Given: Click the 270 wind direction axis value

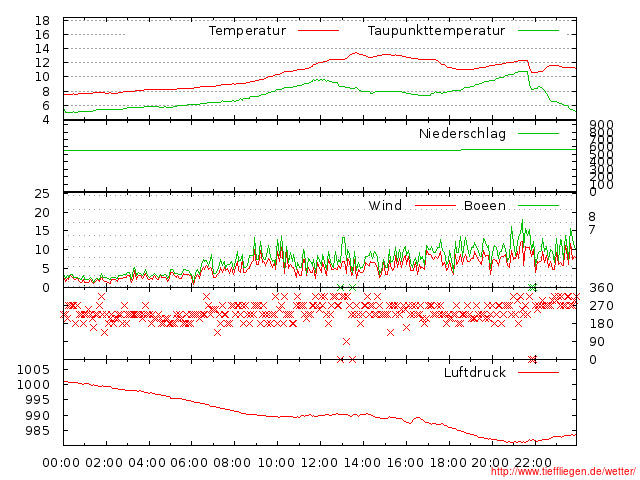Looking at the screenshot, I should pos(601,306).
